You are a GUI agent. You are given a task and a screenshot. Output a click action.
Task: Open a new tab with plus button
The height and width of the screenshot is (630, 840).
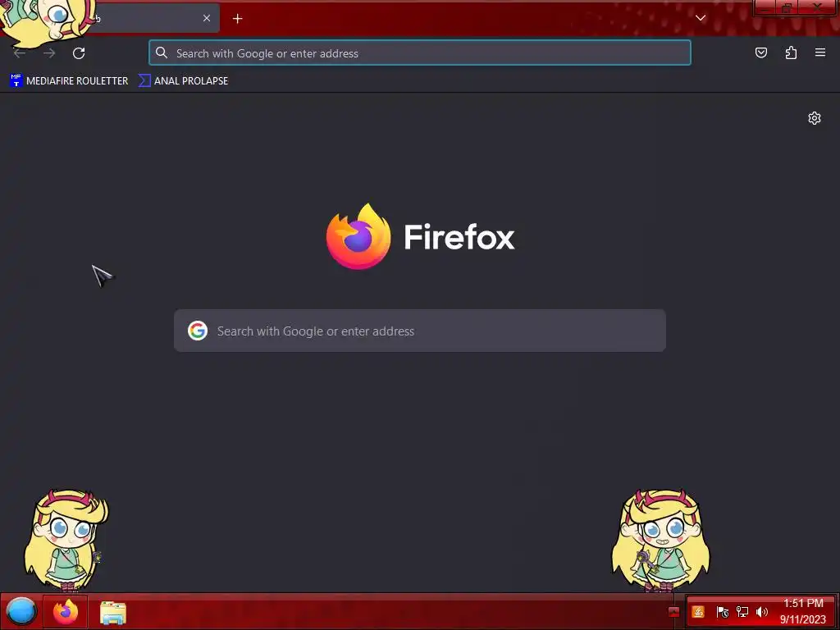[x=237, y=19]
